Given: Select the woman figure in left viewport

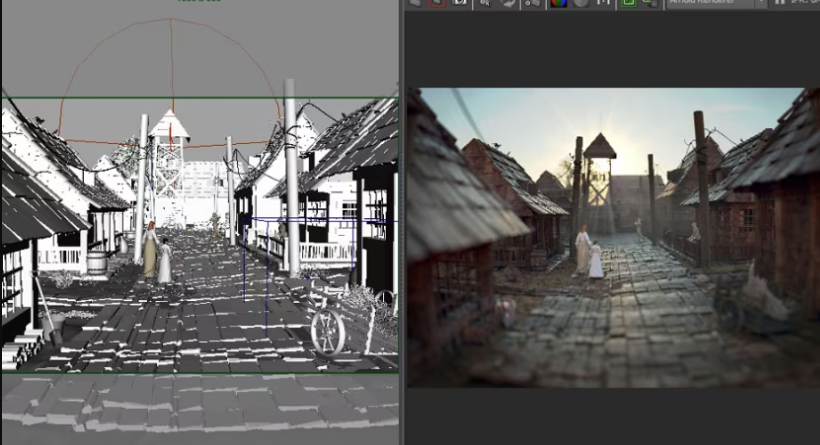Looking at the screenshot, I should [149, 250].
